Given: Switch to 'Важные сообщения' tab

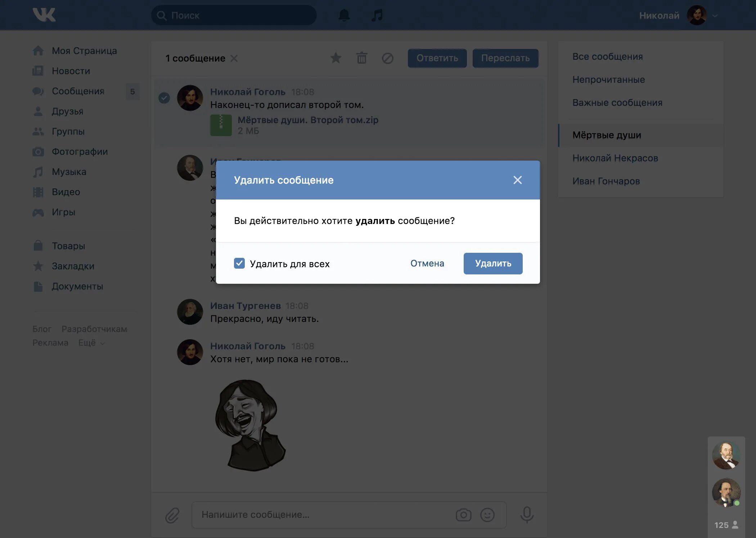Looking at the screenshot, I should click(617, 103).
